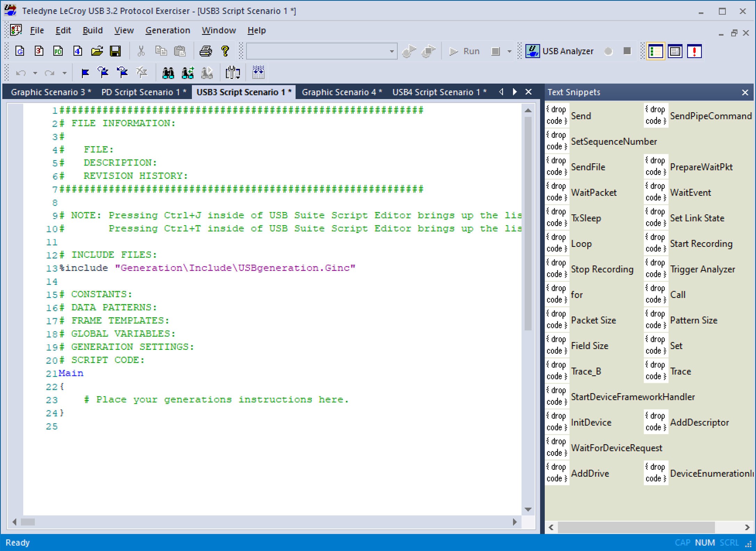Open the empty toolbar combo box dropdown
Screen dimensions: 756x551
coord(392,51)
